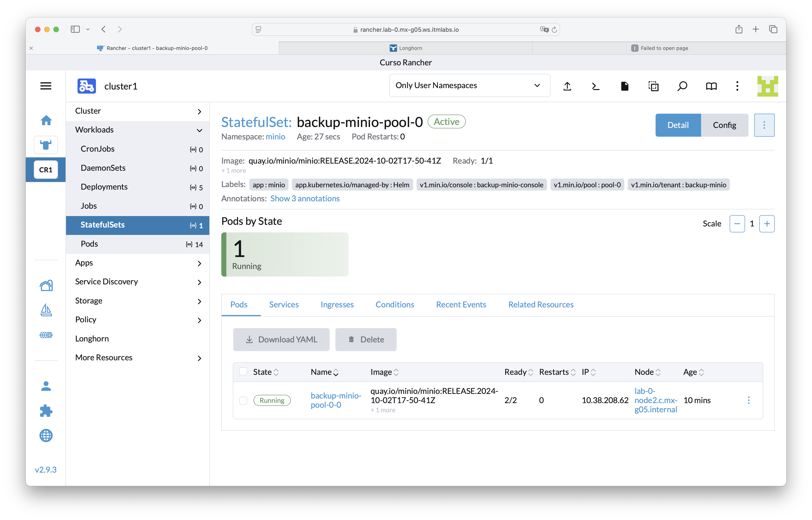Open the Only User Namespaces dropdown
This screenshot has width=812, height=520.
tap(469, 85)
